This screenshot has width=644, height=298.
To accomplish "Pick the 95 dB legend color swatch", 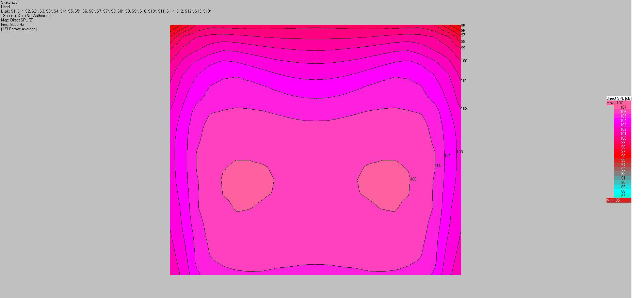I will (x=623, y=160).
